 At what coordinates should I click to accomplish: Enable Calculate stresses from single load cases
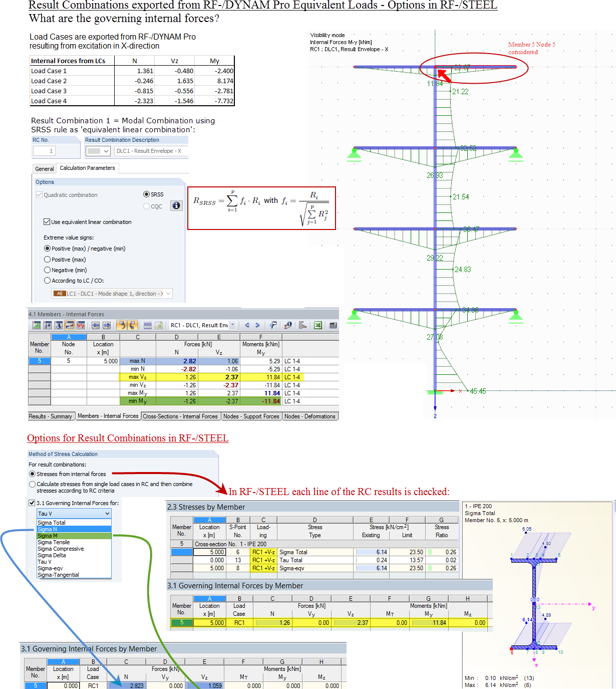[32, 484]
